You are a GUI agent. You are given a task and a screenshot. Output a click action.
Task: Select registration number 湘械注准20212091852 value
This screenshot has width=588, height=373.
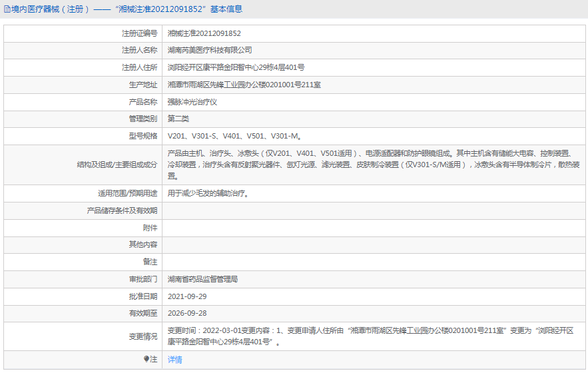(x=204, y=33)
